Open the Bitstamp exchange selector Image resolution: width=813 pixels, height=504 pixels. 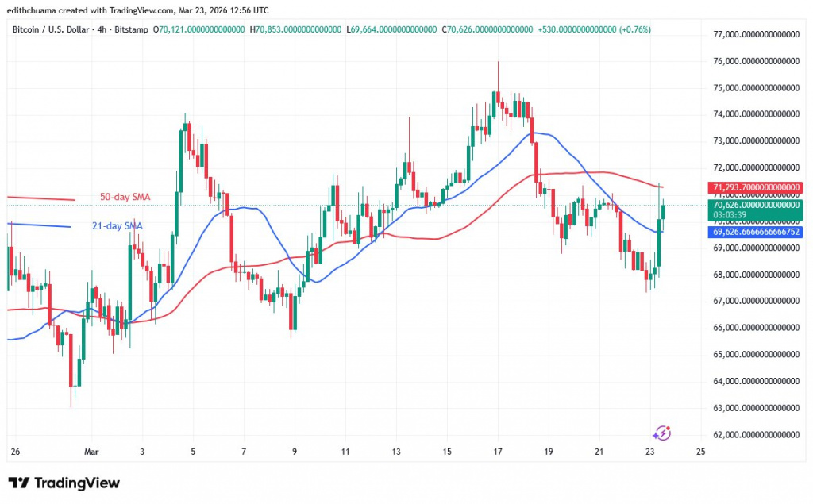[130, 29]
